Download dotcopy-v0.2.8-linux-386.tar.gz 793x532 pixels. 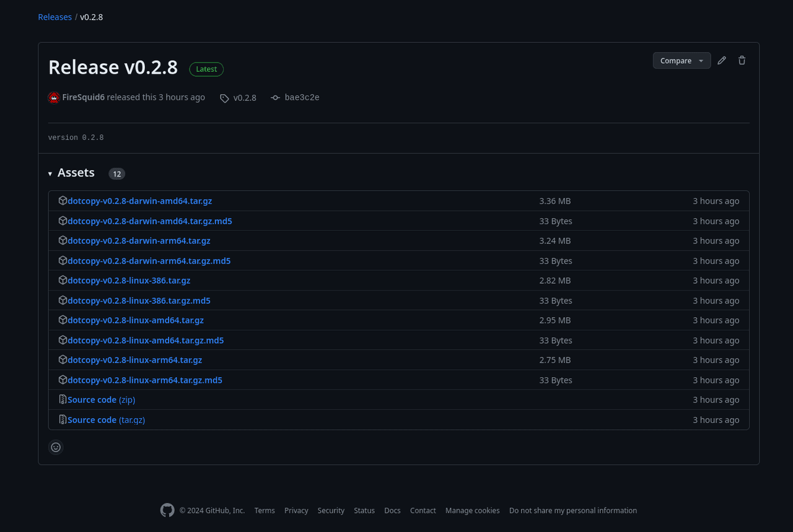129,281
